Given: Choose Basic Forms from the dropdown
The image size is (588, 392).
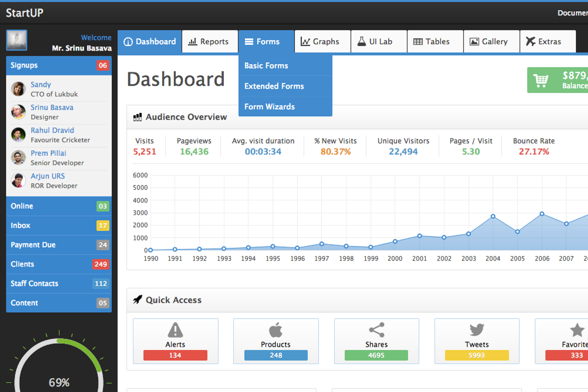Looking at the screenshot, I should 285,66.
